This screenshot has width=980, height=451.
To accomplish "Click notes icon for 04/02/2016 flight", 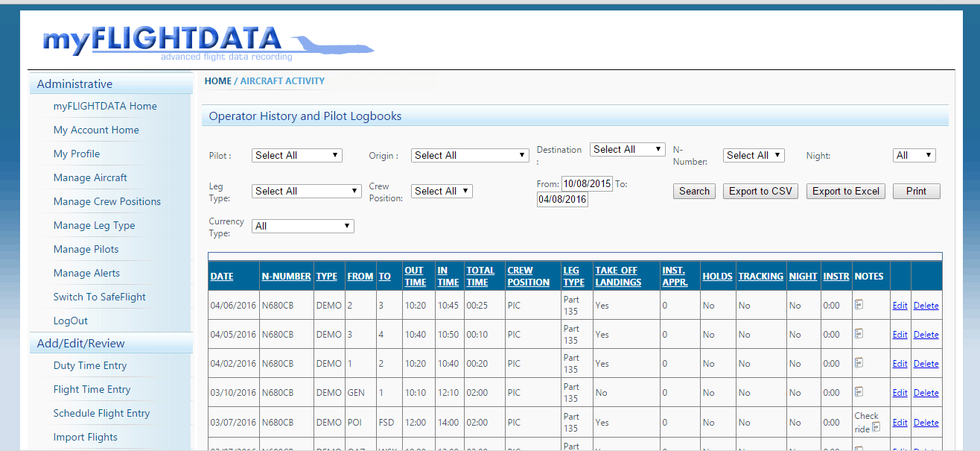I will point(859,362).
